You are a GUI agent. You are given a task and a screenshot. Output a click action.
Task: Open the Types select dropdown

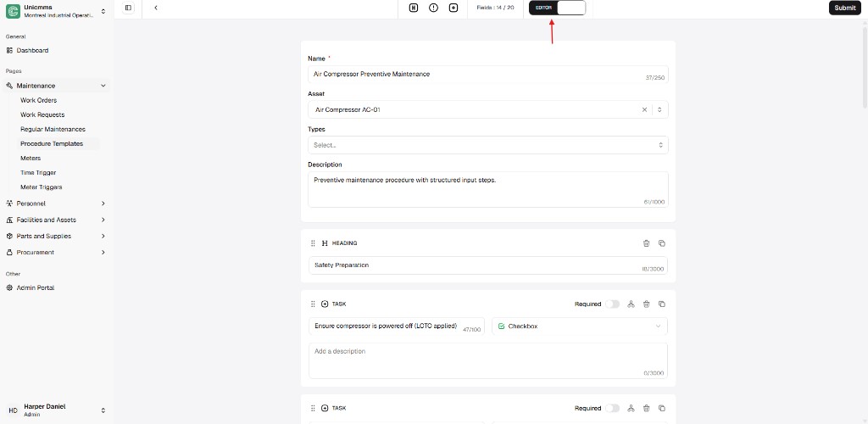[x=487, y=145]
